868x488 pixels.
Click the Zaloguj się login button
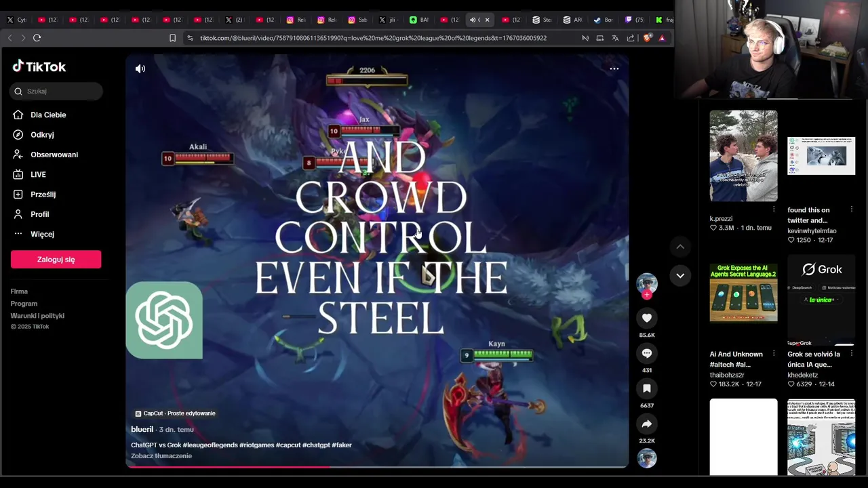[x=56, y=260]
